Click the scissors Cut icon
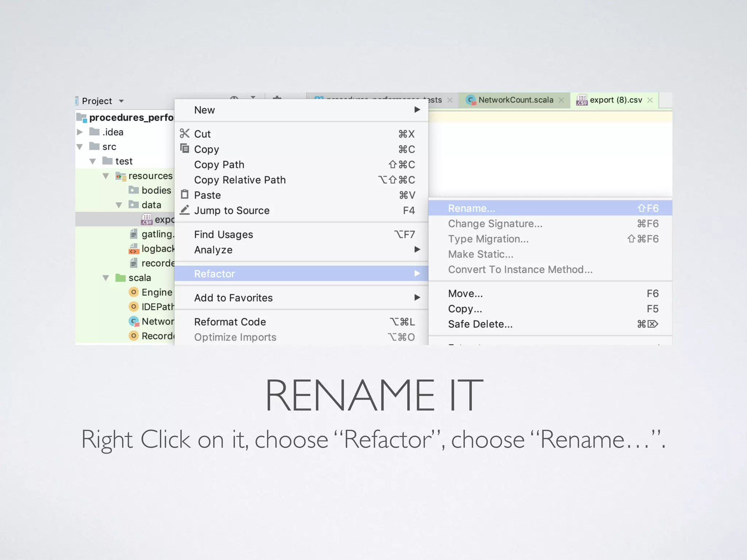This screenshot has width=747, height=560. pyautogui.click(x=185, y=133)
